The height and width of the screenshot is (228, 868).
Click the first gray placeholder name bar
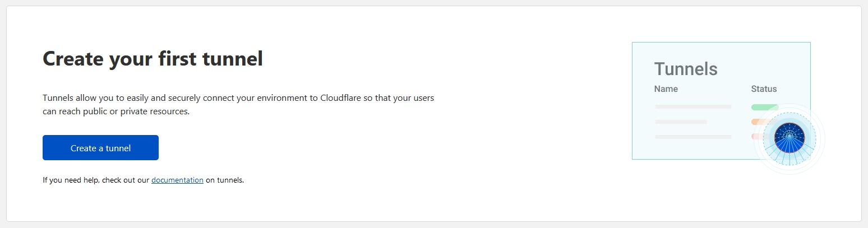pyautogui.click(x=692, y=106)
